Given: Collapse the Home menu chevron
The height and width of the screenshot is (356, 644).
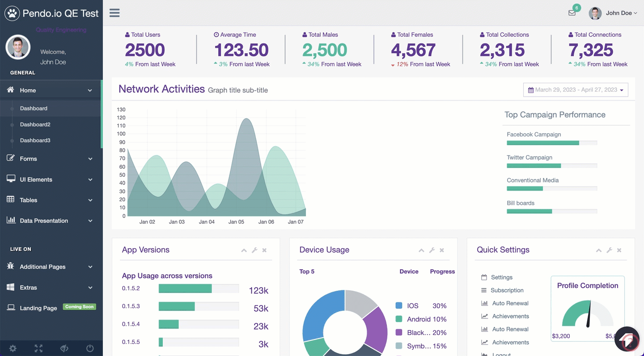Looking at the screenshot, I should [x=90, y=90].
